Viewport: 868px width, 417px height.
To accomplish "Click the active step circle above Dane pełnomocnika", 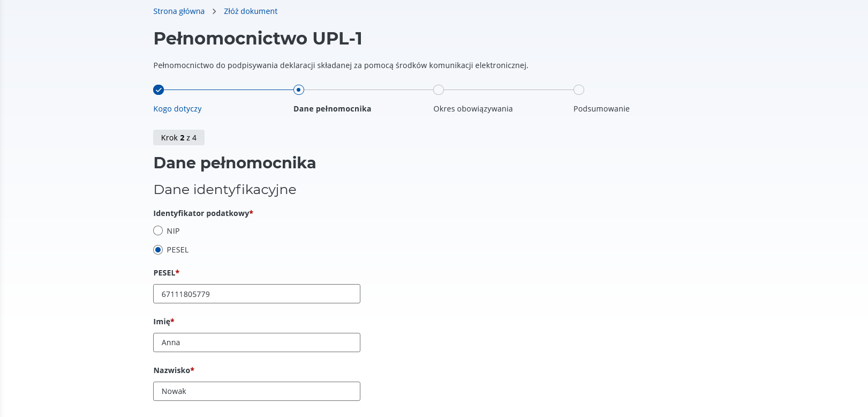I will (x=299, y=90).
